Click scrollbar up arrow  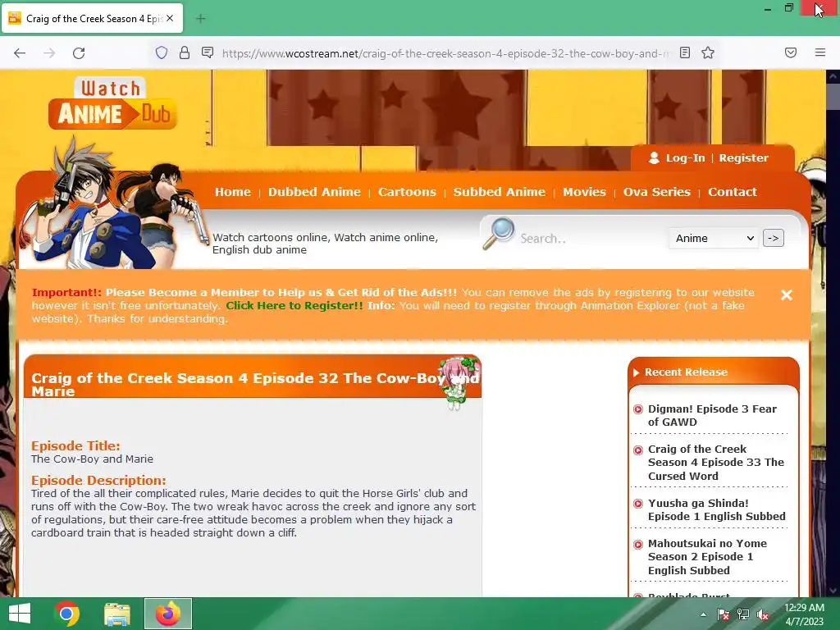[833, 76]
